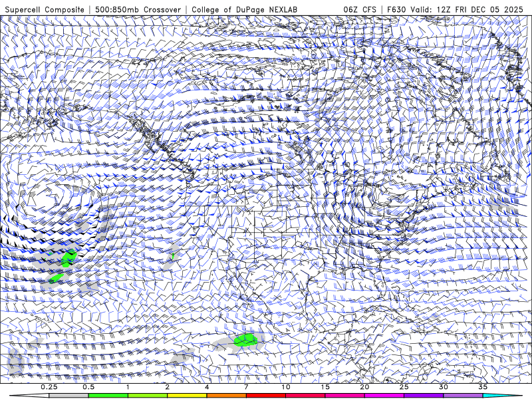Select the magenta swatch between 20 and 25
The height and width of the screenshot is (399, 532).
[x=384, y=396]
